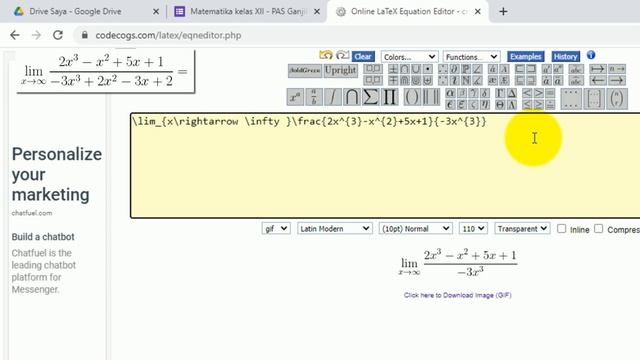Open the blue info icon next to History
This screenshot has height=360, width=640.
point(591,55)
